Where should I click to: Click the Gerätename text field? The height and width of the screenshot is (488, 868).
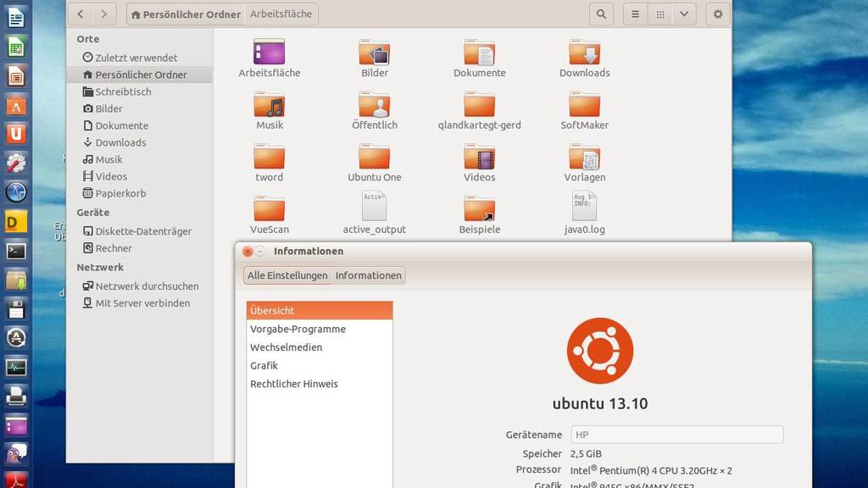(676, 435)
